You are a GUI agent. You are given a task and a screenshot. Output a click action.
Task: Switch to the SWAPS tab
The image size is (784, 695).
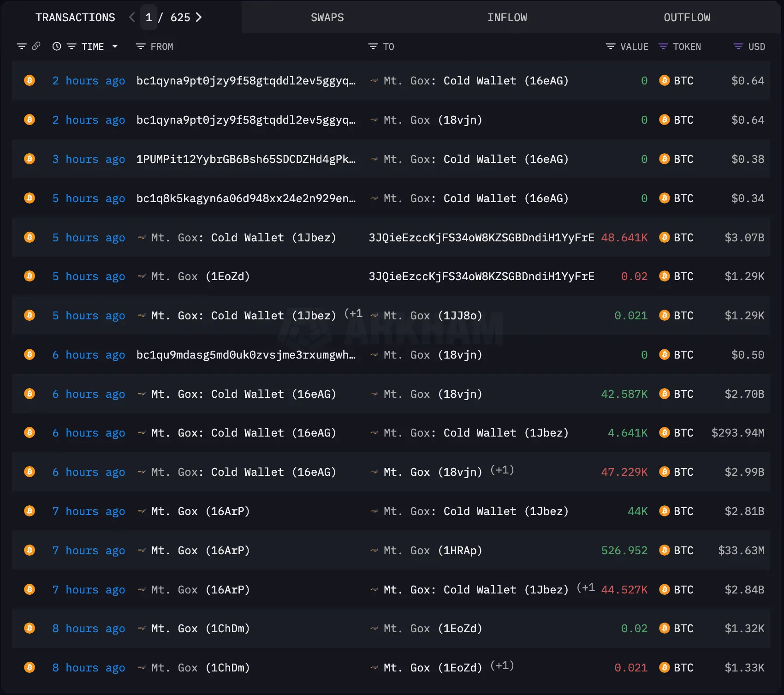(x=327, y=18)
